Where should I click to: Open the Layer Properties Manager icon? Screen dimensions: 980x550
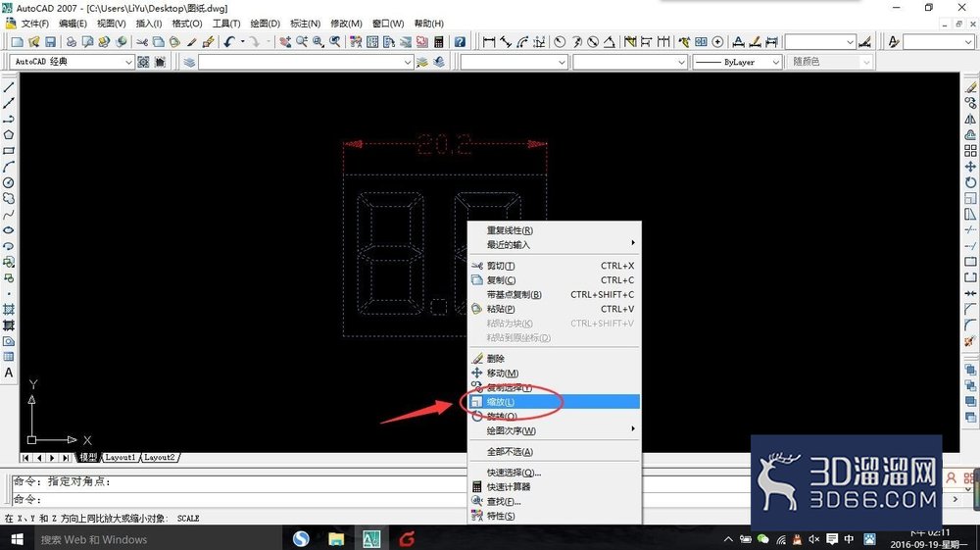coord(189,62)
